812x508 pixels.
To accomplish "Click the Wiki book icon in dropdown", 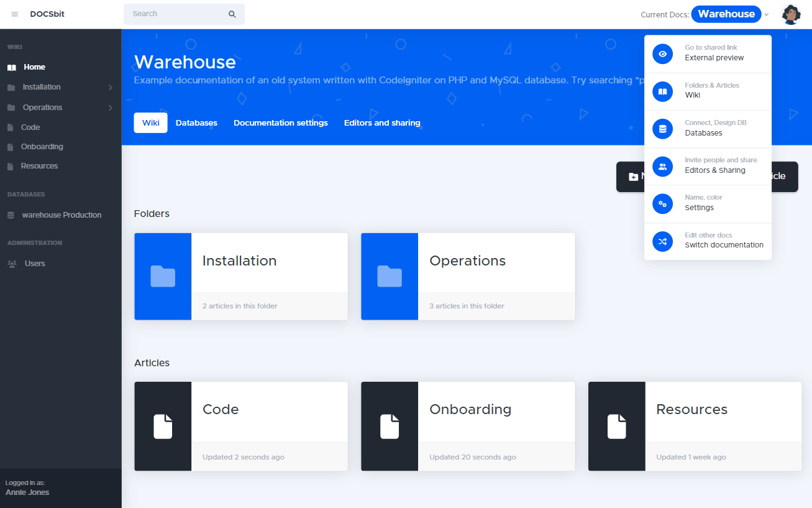I will click(x=662, y=91).
